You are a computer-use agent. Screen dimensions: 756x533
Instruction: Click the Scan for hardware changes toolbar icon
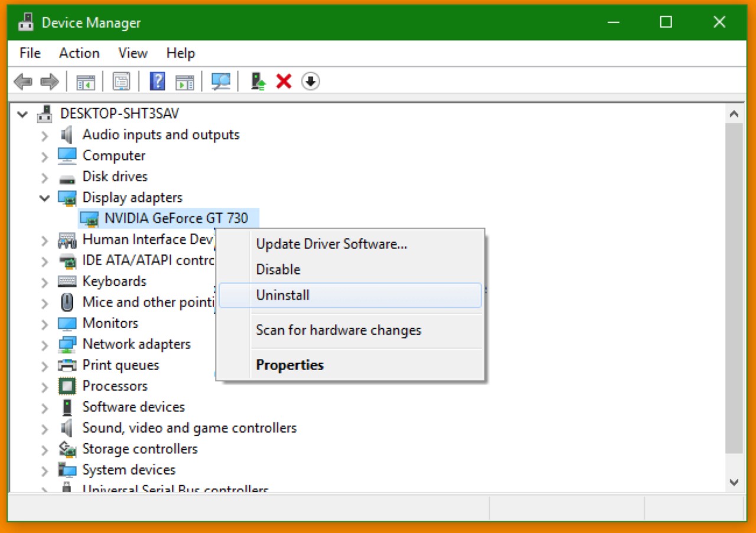point(221,81)
